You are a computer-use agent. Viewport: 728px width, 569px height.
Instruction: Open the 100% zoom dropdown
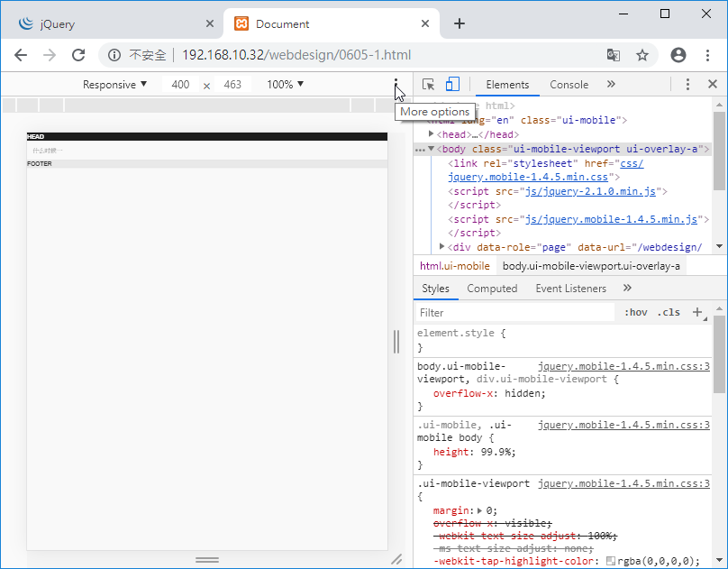tap(285, 85)
